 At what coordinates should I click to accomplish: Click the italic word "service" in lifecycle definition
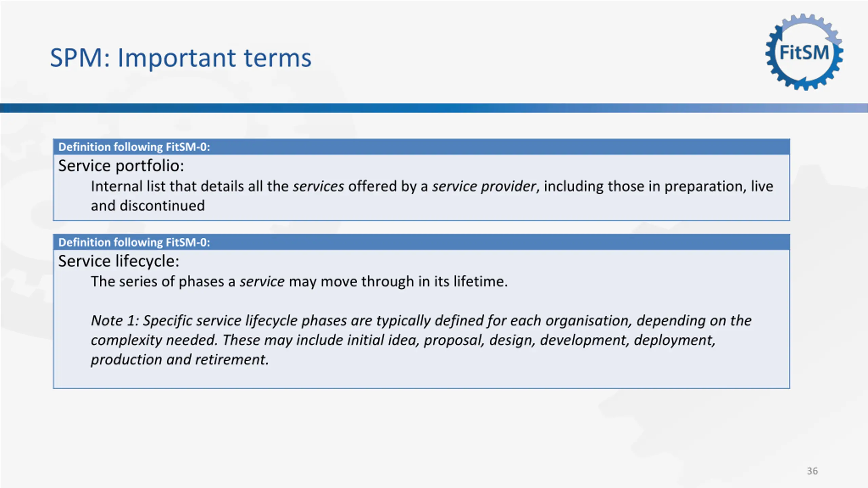[x=262, y=282]
